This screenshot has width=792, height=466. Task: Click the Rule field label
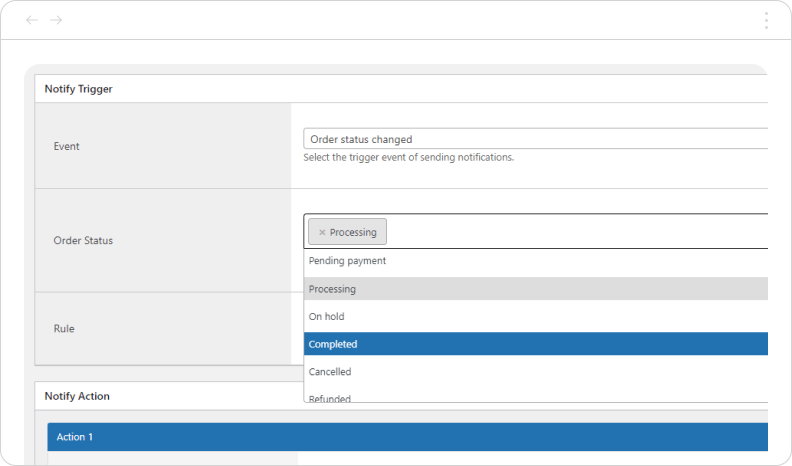click(x=64, y=328)
